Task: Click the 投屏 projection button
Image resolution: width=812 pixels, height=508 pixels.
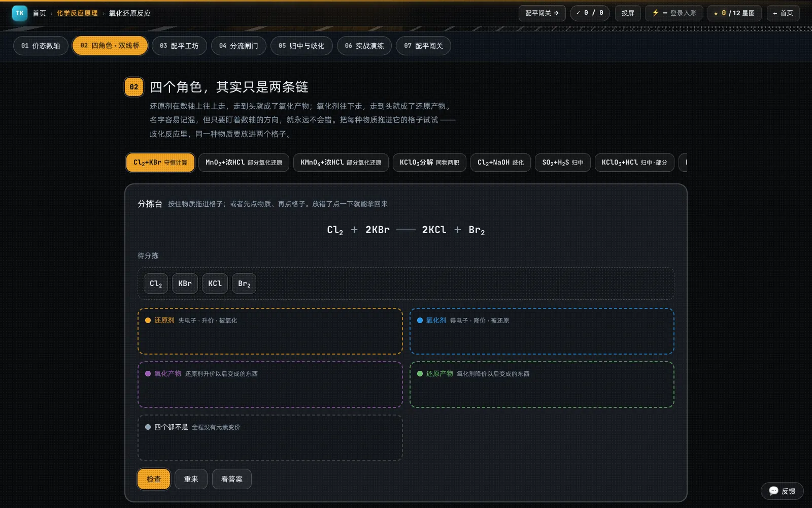Action: coord(628,13)
